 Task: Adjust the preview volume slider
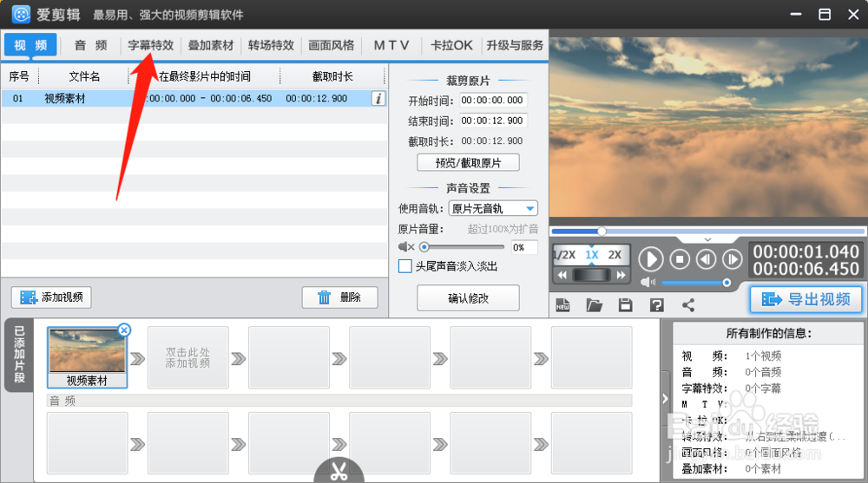pyautogui.click(x=727, y=283)
